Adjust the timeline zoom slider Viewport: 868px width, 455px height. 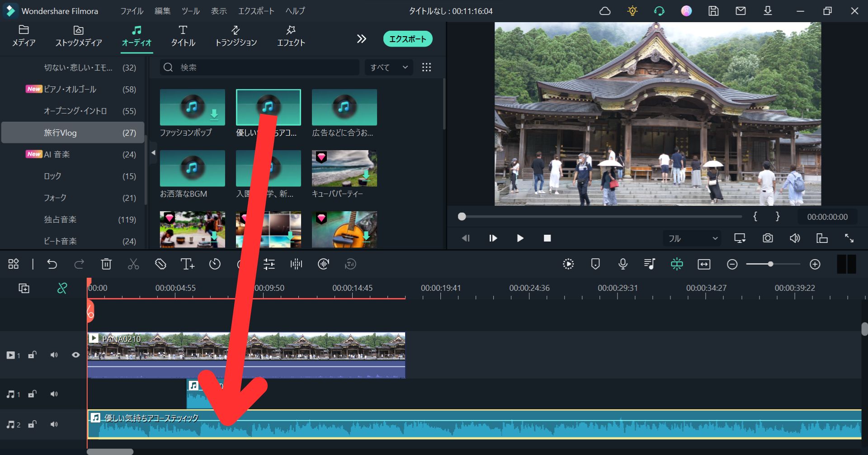point(772,264)
